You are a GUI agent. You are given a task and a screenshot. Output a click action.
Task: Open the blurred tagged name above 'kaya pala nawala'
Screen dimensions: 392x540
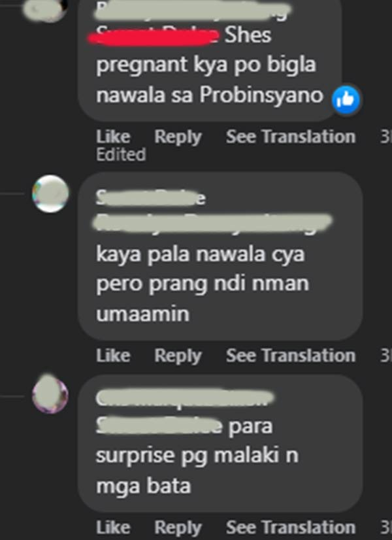pyautogui.click(x=212, y=222)
